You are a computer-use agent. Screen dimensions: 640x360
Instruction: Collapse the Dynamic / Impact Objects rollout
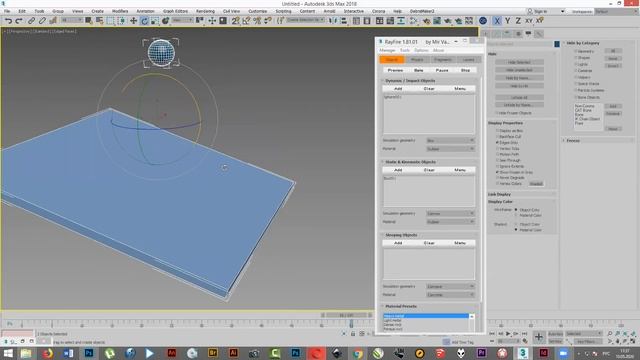click(x=410, y=81)
